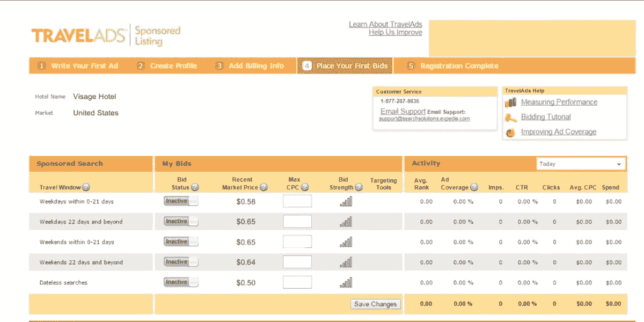
Task: Open the Max CPC help question icon
Action: (x=305, y=187)
